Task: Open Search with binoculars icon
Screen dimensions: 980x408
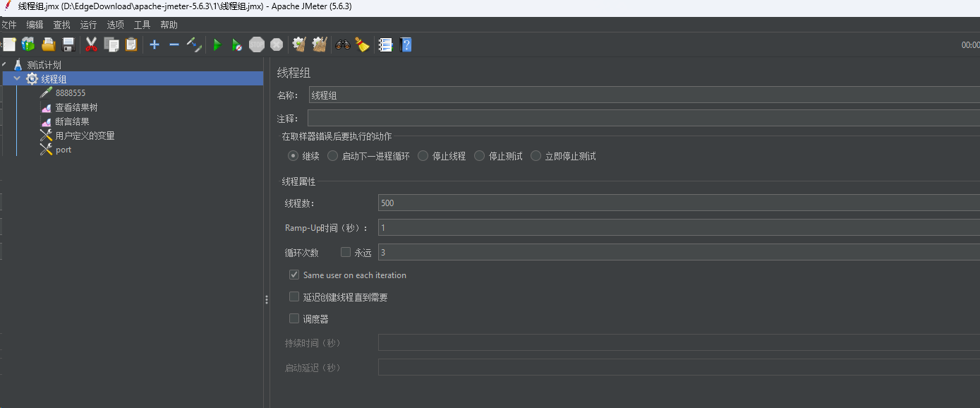Action: coord(343,44)
